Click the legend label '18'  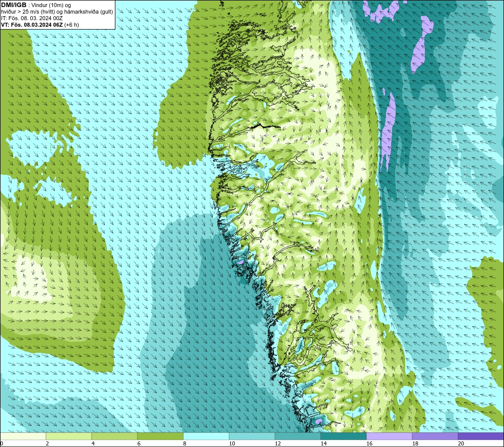tap(415, 443)
